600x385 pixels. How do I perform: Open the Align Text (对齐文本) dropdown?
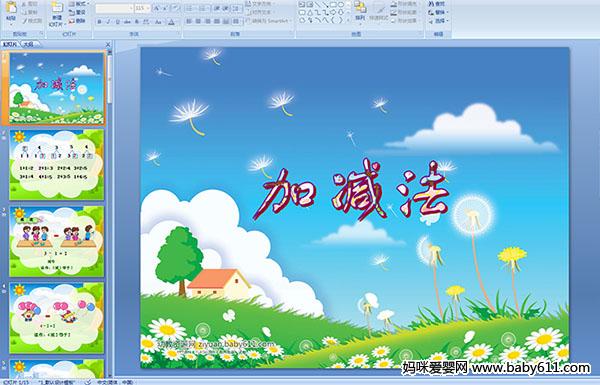coord(262,12)
